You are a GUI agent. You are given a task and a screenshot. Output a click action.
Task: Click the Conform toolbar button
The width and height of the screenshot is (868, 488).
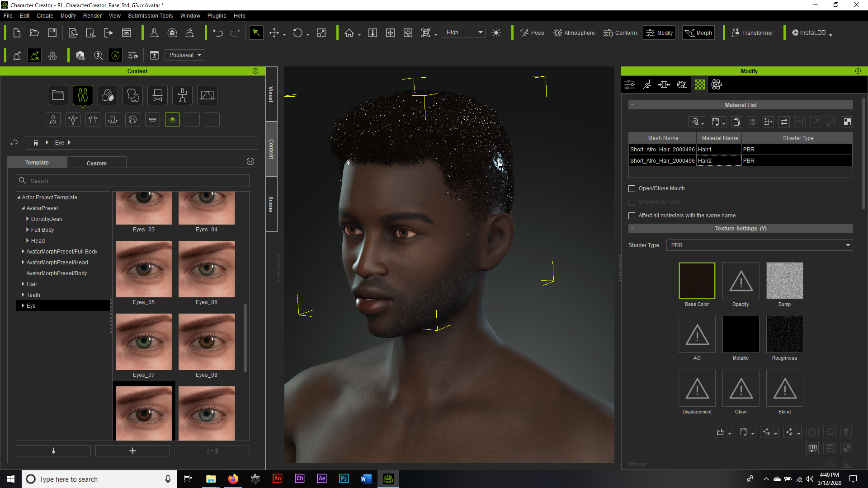(620, 33)
